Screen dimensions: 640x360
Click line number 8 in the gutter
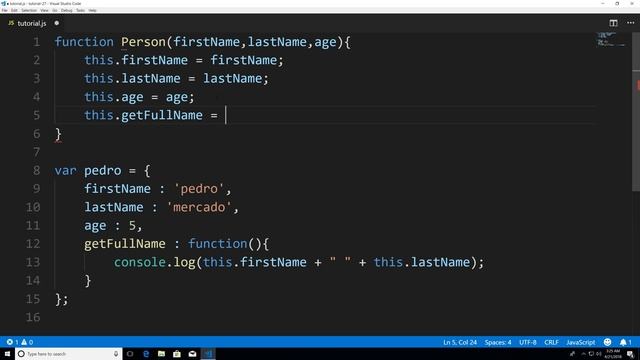click(x=37, y=170)
